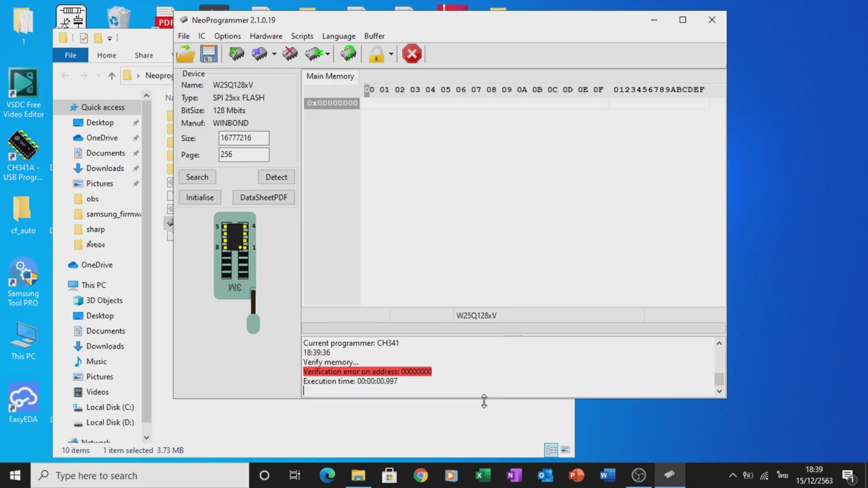Read IC with green arrow chip icon
868x488 pixels.
[x=236, y=54]
